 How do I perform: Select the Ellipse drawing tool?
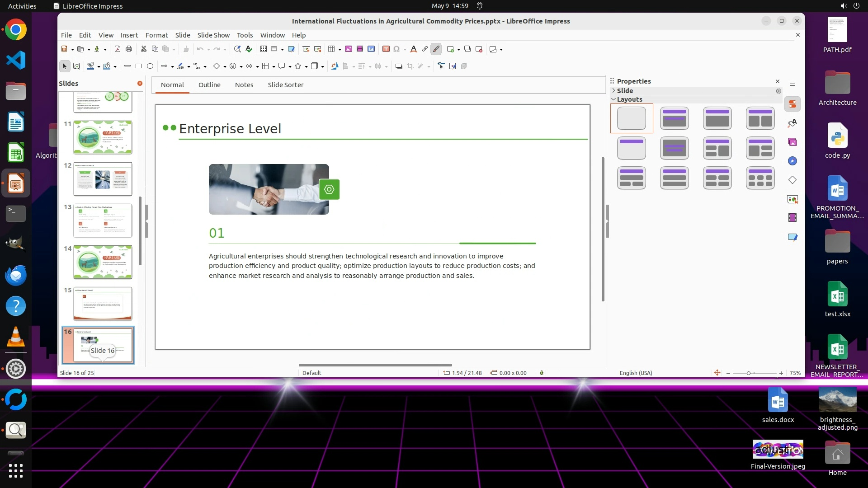click(150, 66)
